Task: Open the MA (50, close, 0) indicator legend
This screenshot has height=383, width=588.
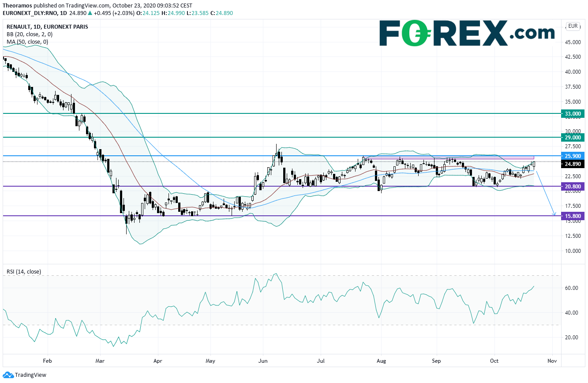Action: [27, 42]
